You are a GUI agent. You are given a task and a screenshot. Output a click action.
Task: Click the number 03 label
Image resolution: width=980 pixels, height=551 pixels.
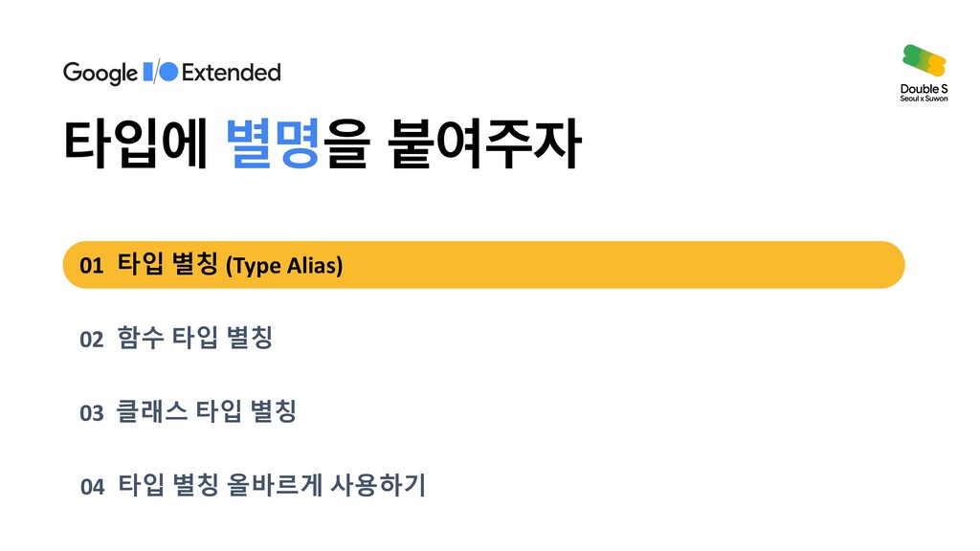point(91,413)
